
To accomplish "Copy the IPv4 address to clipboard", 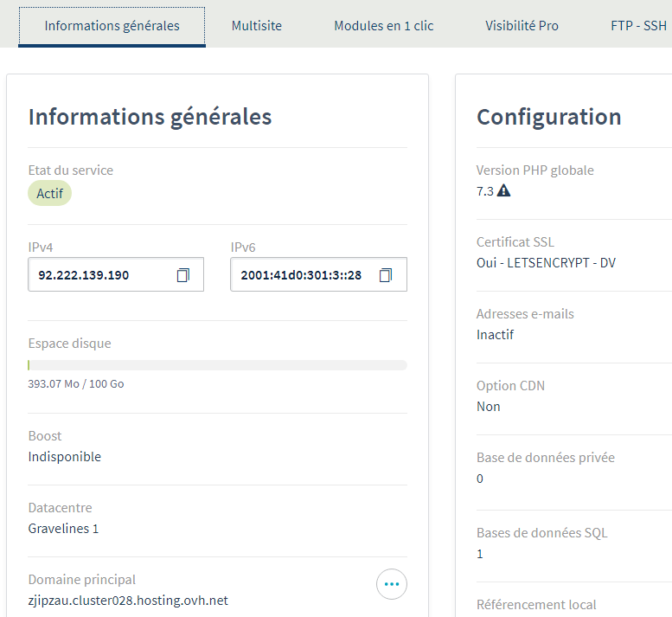I will 182,275.
